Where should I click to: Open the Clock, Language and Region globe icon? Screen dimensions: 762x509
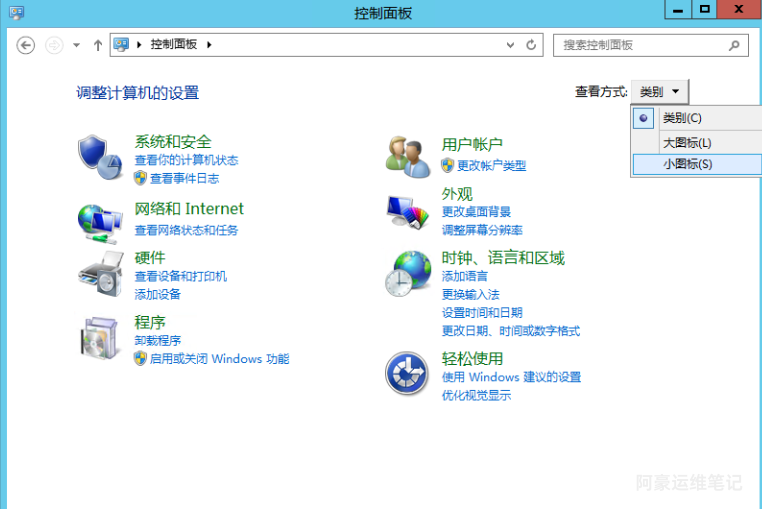click(408, 274)
